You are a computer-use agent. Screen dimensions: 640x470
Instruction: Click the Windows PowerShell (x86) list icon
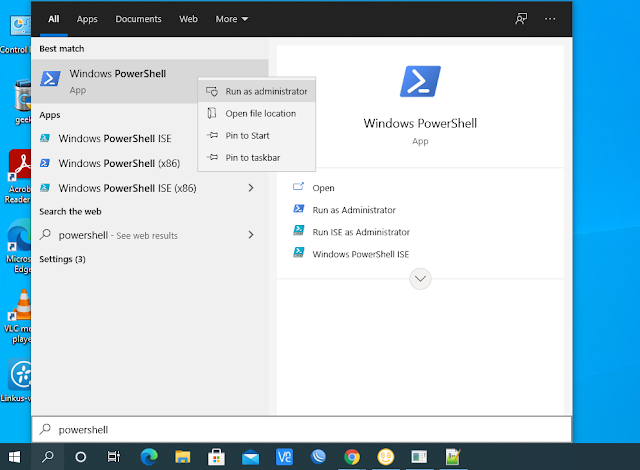45,163
